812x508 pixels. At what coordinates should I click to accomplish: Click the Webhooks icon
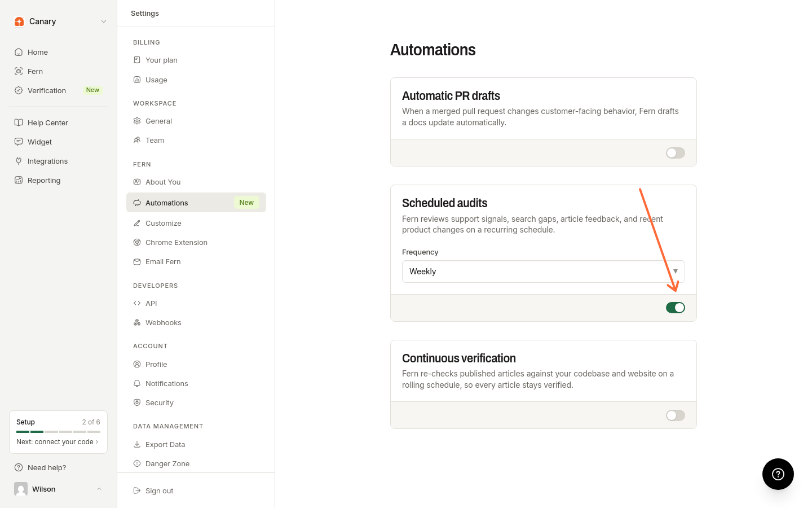click(x=137, y=322)
